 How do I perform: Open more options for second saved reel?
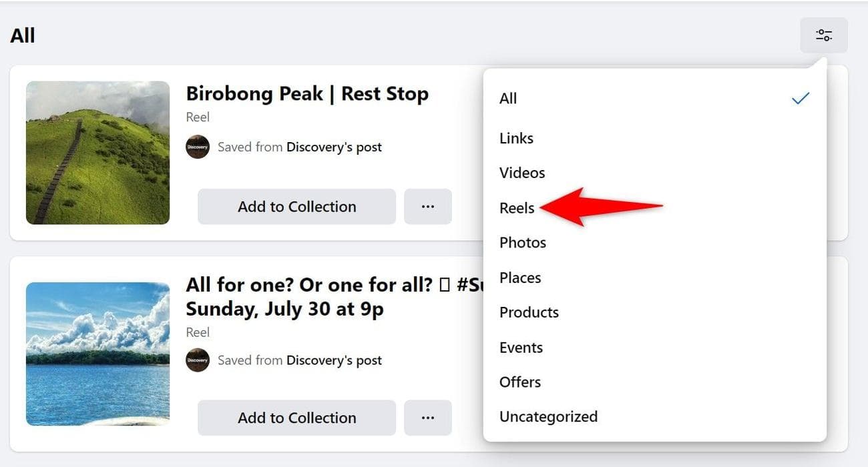428,418
